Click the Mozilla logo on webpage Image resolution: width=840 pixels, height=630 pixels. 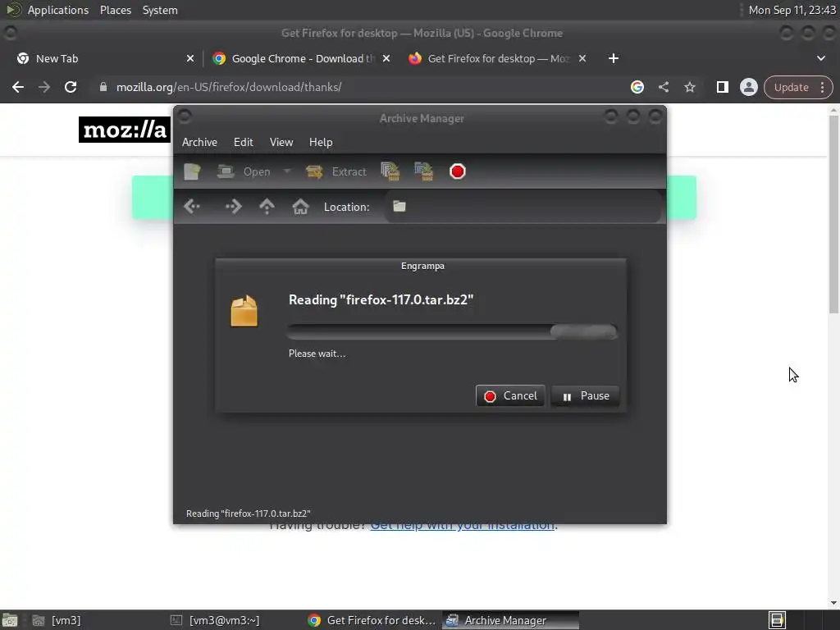click(x=125, y=130)
